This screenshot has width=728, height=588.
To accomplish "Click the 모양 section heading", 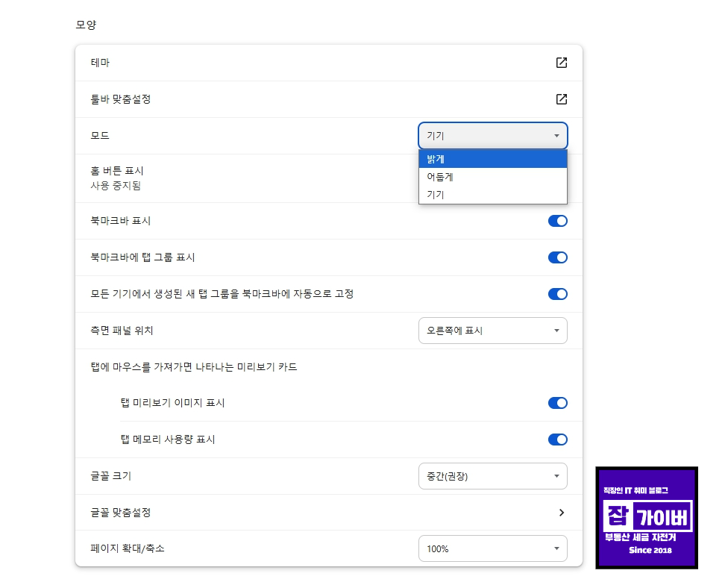I will [x=86, y=25].
